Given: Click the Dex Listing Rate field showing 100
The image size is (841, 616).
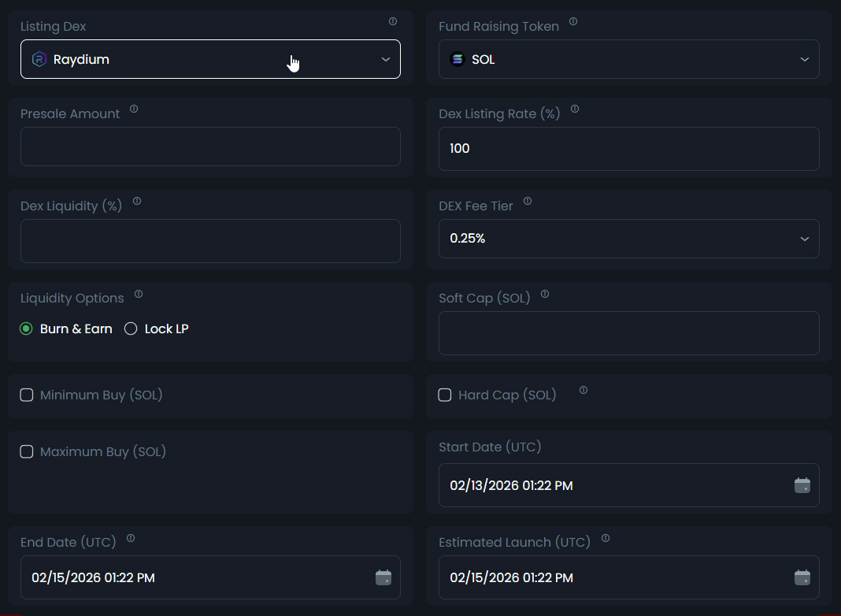Looking at the screenshot, I should [x=628, y=148].
